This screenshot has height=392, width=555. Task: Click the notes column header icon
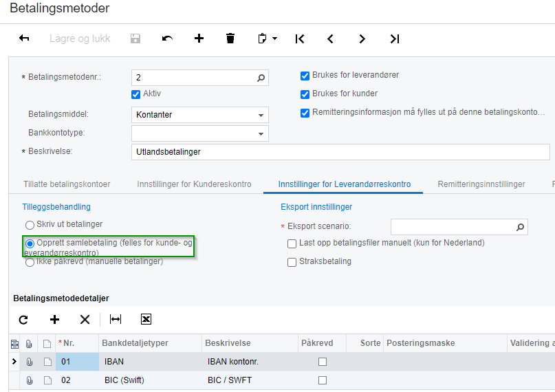47,344
